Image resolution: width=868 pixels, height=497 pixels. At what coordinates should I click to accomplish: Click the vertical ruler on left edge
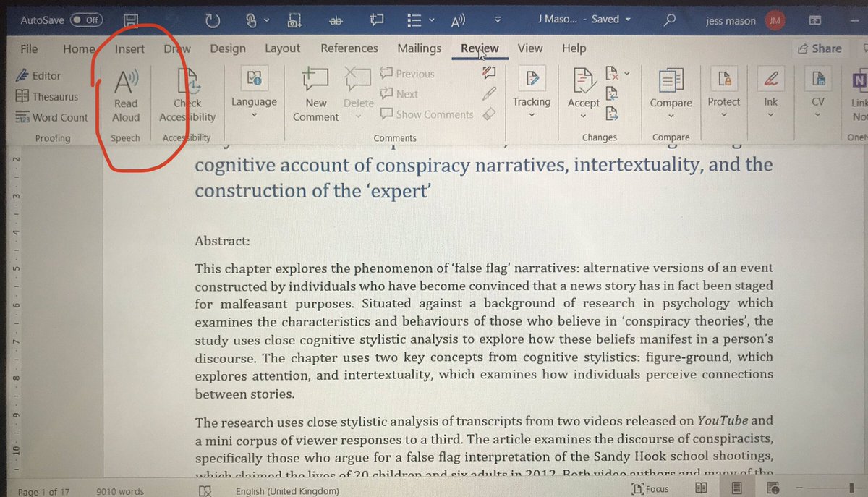pos(17,311)
